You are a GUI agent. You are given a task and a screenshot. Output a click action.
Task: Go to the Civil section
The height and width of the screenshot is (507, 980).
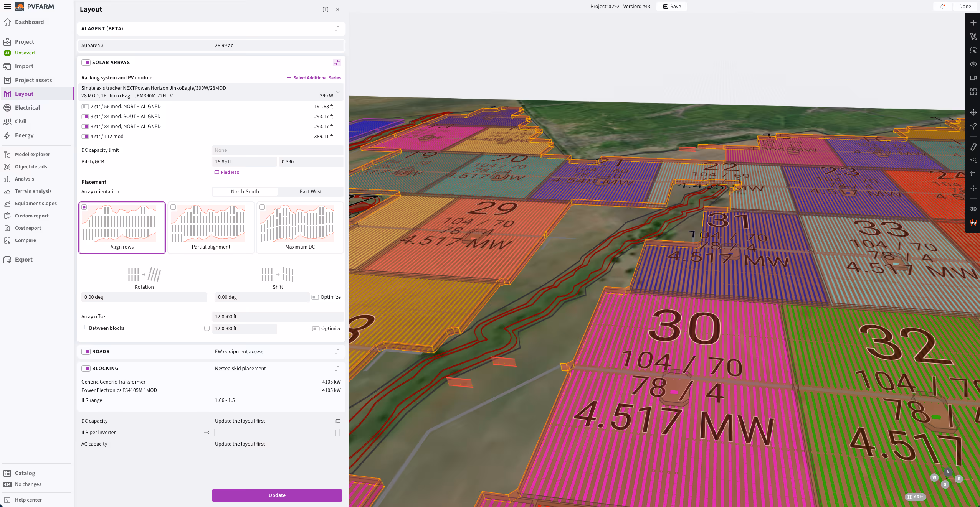21,122
